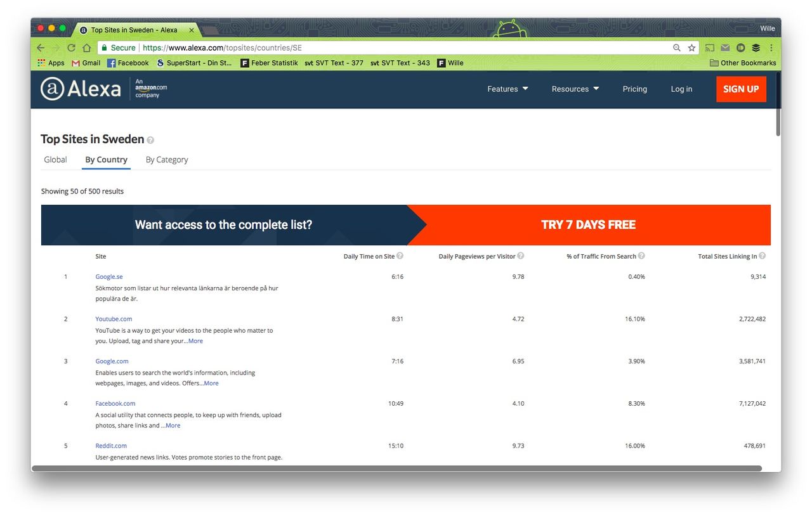Click the TRY 7 DAYS FREE banner
Viewport: 812px width, 516px height.
point(588,225)
